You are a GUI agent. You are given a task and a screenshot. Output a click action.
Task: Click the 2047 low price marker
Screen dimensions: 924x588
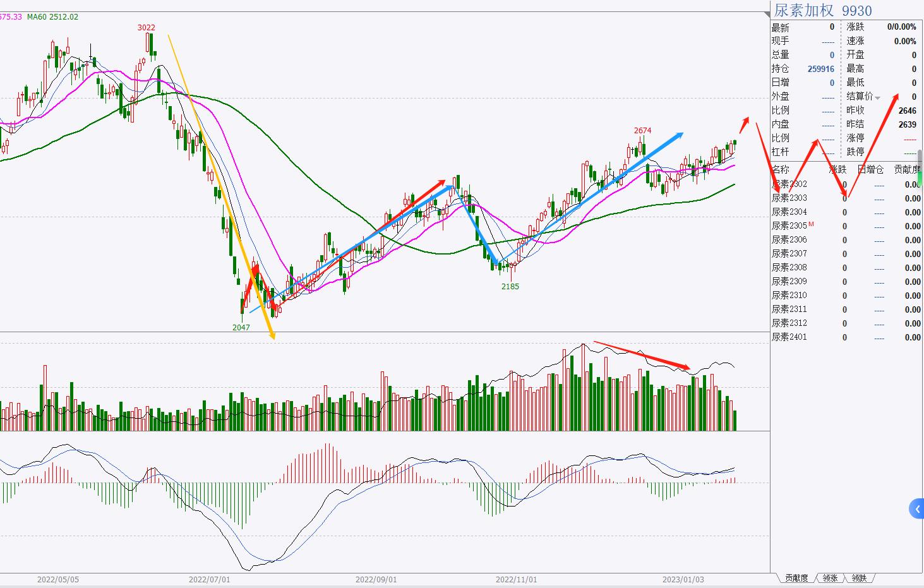[241, 327]
